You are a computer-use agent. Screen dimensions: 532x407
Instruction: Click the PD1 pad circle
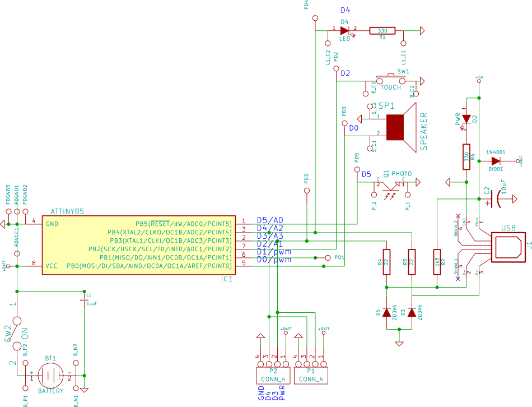[x=328, y=258]
